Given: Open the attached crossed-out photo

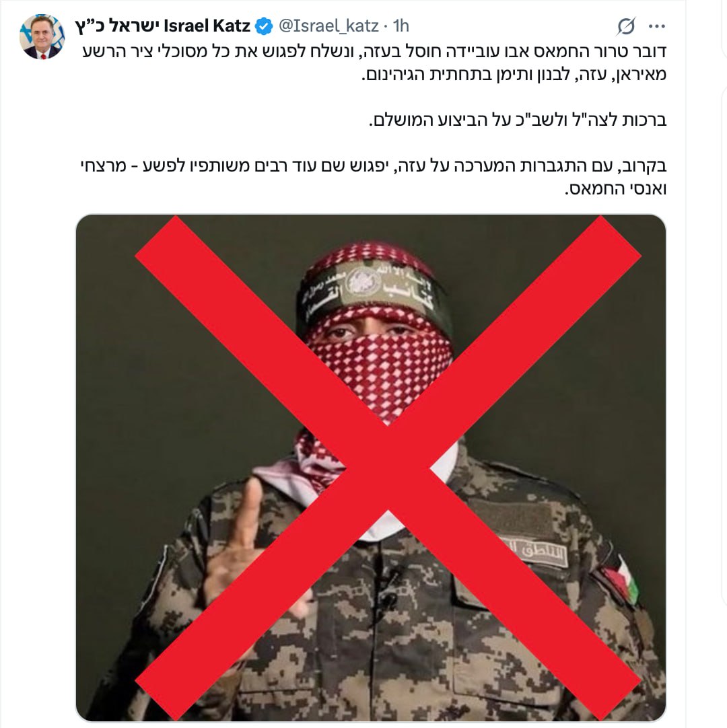Looking at the screenshot, I should tap(371, 467).
